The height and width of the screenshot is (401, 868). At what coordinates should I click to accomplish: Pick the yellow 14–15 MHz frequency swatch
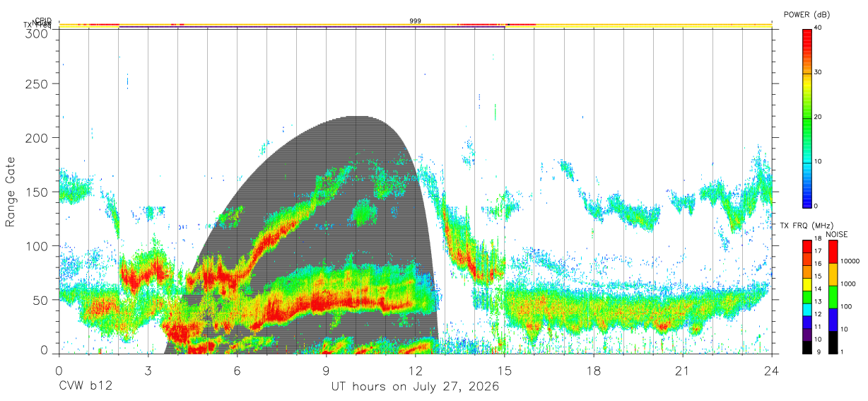tap(807, 284)
